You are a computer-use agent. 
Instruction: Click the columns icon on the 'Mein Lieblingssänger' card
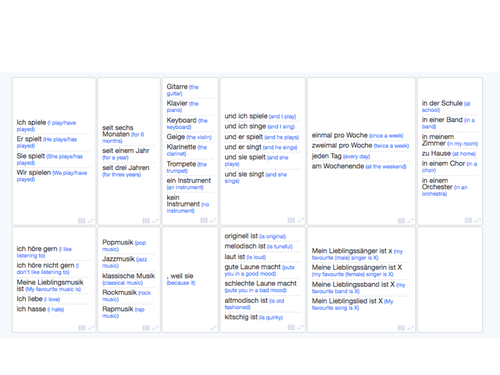click(x=401, y=328)
